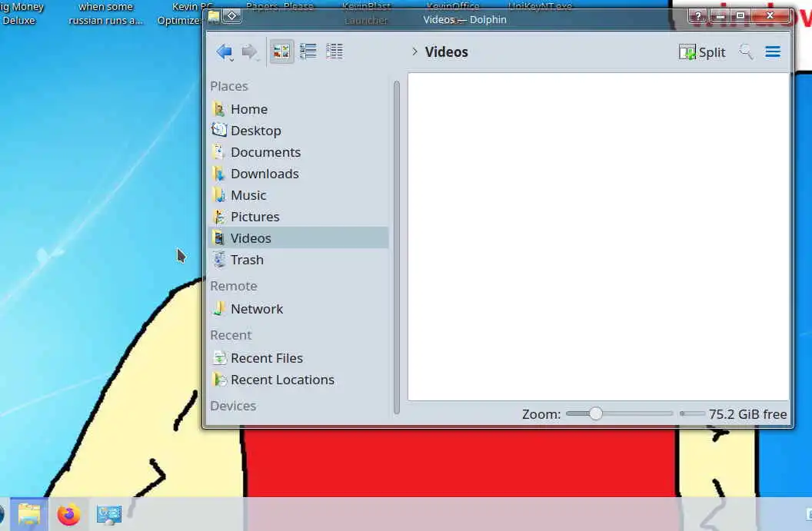Image resolution: width=812 pixels, height=531 pixels.
Task: Open Network under Remote
Action: point(298,309)
